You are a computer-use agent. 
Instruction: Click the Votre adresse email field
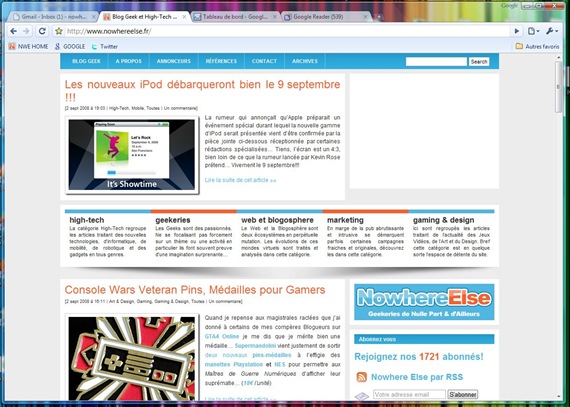409,394
